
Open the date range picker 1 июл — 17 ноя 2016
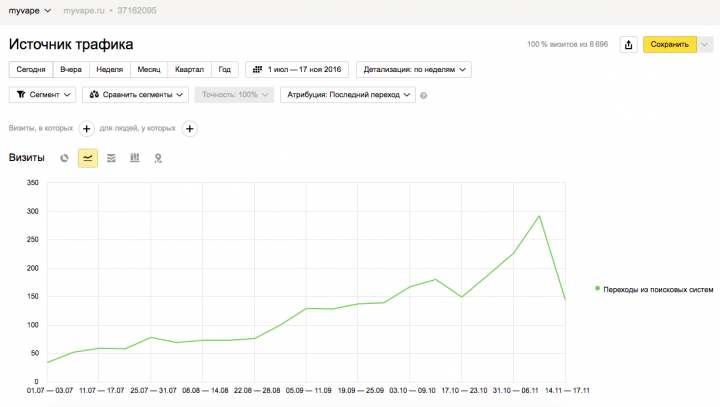(x=297, y=69)
